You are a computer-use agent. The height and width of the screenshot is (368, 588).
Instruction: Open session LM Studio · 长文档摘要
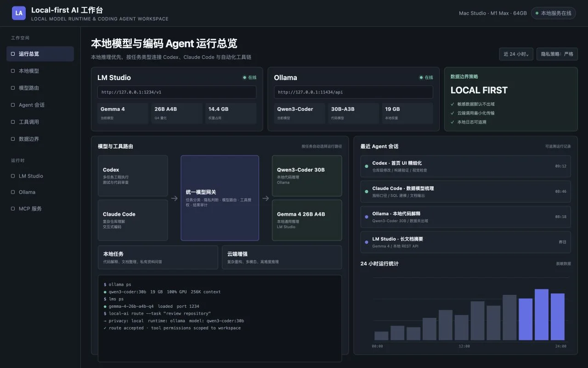coord(465,242)
